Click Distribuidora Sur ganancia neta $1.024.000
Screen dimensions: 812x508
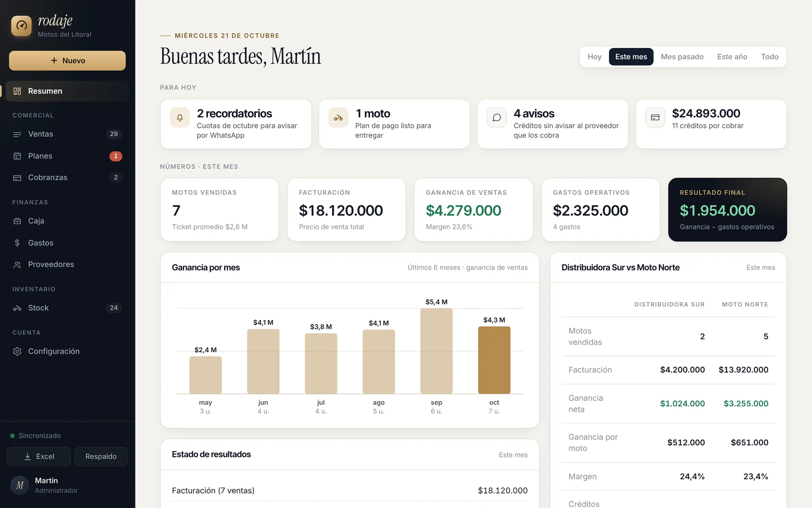(x=683, y=404)
